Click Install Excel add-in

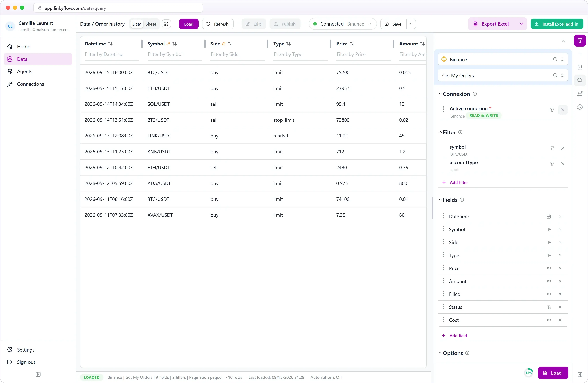click(x=557, y=24)
